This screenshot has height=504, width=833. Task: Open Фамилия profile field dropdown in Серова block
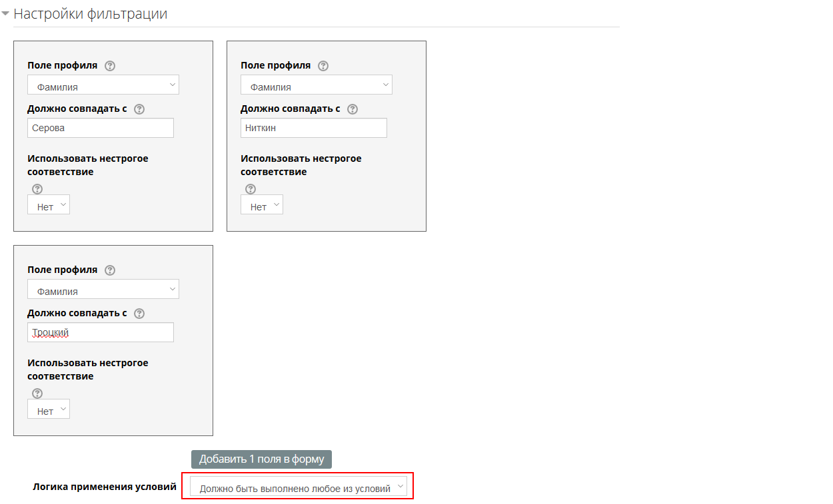[103, 85]
